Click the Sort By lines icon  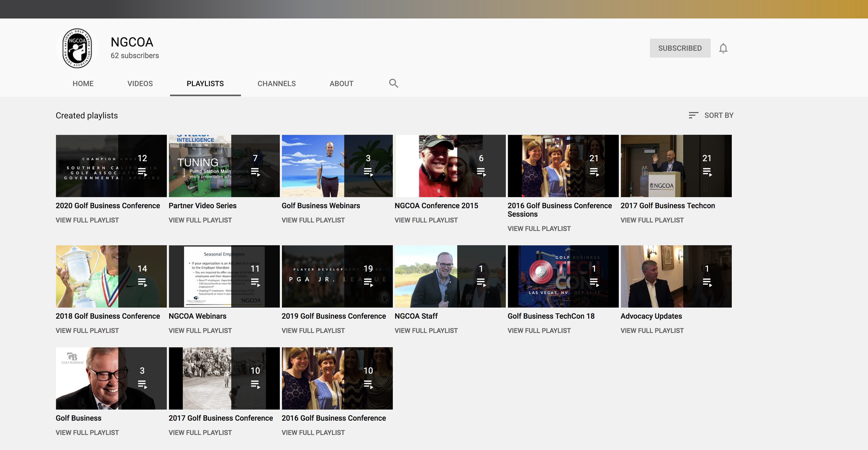693,115
